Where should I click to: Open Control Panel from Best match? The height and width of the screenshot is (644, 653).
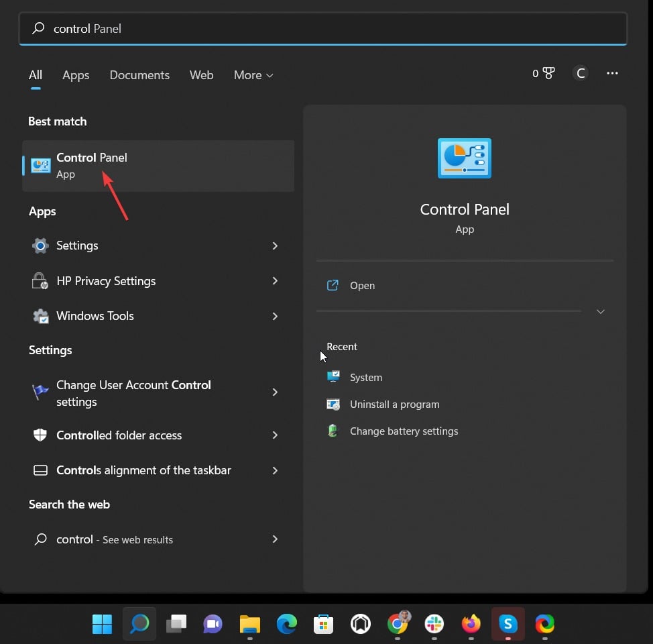(91, 165)
